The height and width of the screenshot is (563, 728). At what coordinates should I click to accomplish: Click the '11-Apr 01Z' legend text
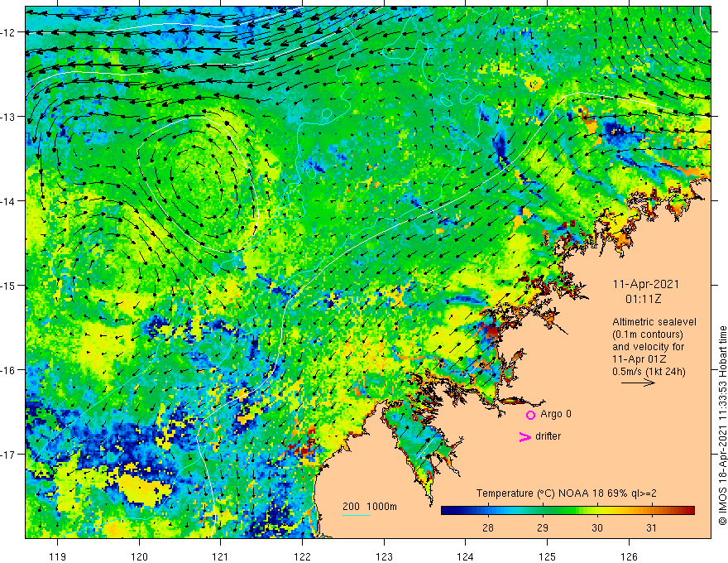(x=639, y=359)
